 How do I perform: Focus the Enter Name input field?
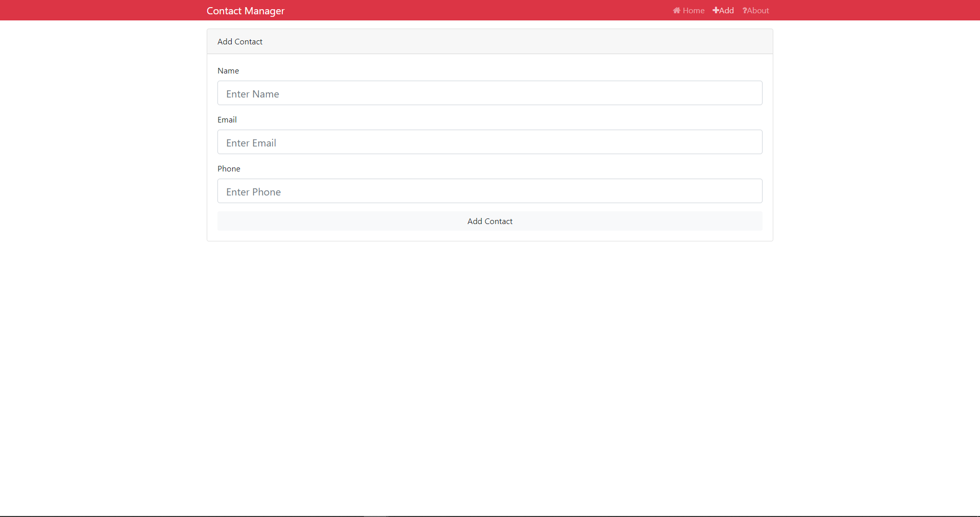(x=489, y=93)
